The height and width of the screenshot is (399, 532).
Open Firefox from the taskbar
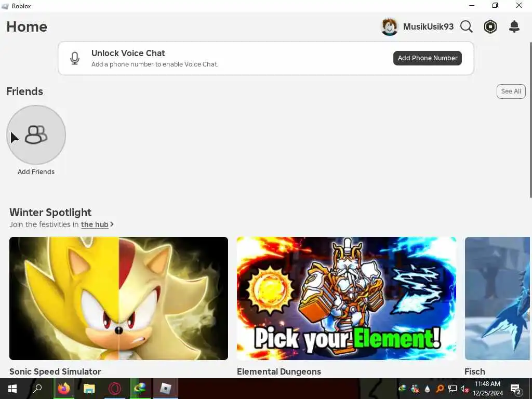pos(63,389)
